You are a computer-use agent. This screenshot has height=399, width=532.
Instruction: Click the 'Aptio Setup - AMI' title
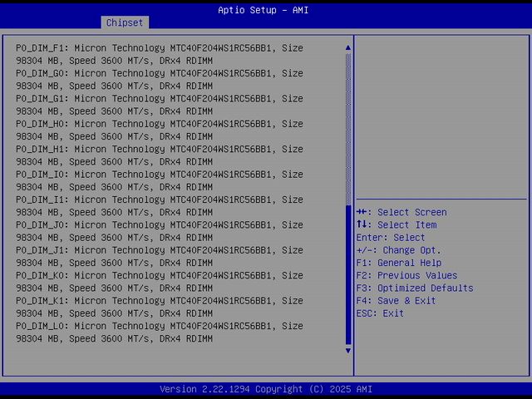tap(264, 10)
